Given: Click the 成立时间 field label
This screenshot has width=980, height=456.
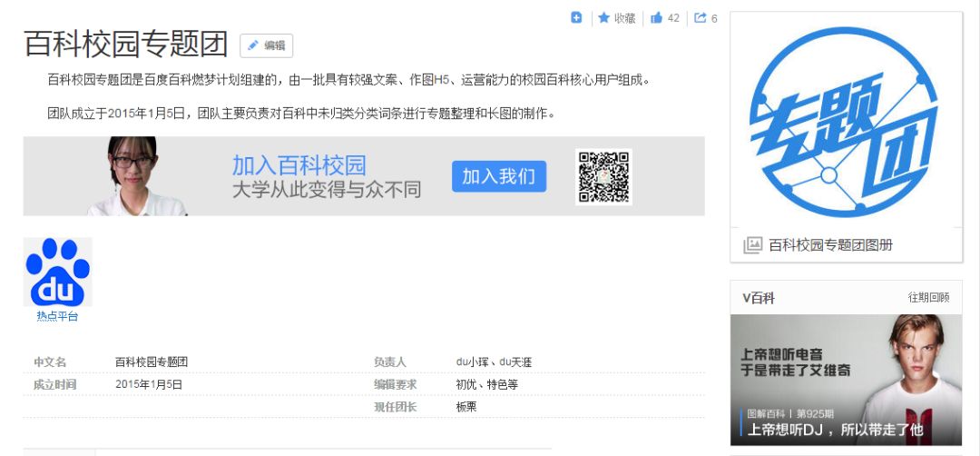Looking at the screenshot, I should 54,384.
